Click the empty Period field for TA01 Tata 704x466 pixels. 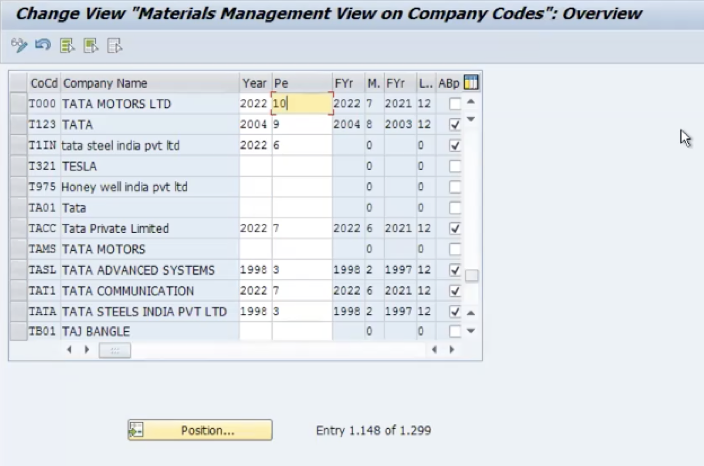coord(302,208)
